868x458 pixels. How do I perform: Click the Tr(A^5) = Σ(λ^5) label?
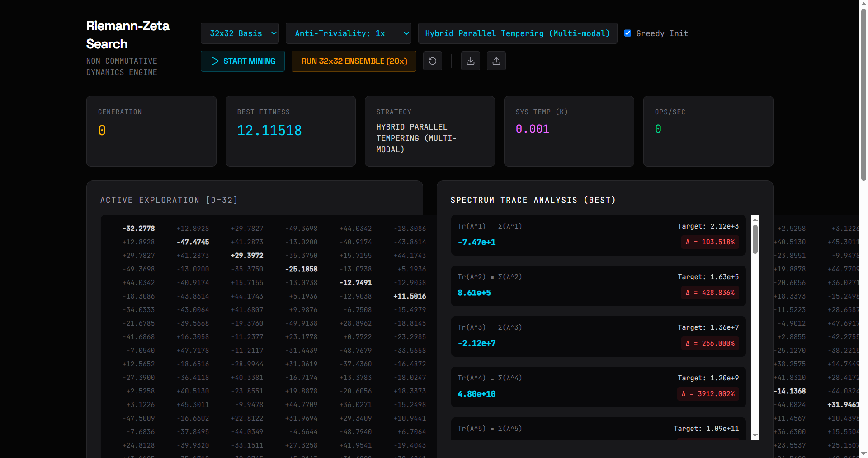pos(490,429)
